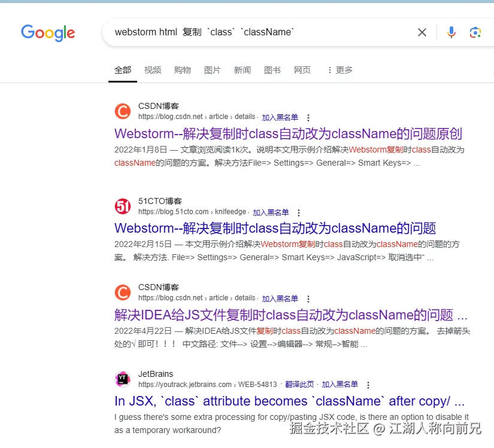The height and width of the screenshot is (448, 494).
Task: Click the JetBrains YouTrack favicon
Action: coord(123,379)
